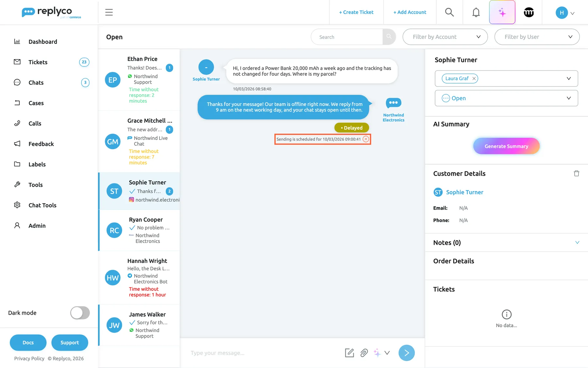
Task: Open the hamburger menu icon
Action: click(109, 12)
